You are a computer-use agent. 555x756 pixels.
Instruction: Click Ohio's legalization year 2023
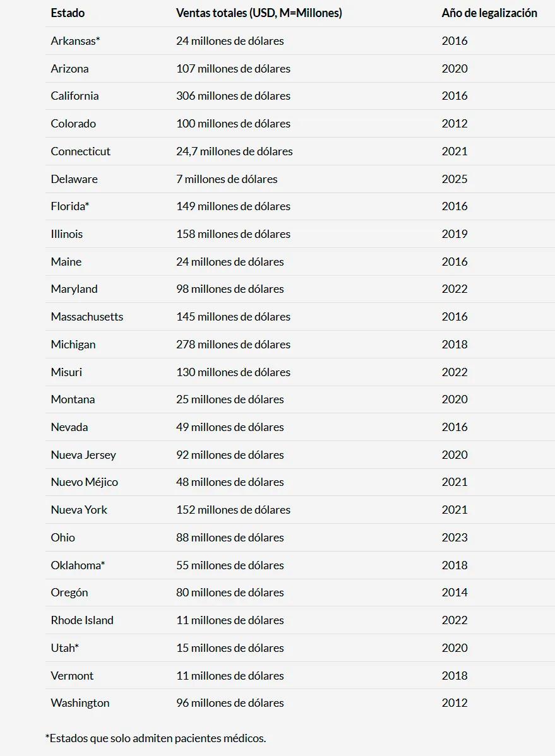point(455,538)
